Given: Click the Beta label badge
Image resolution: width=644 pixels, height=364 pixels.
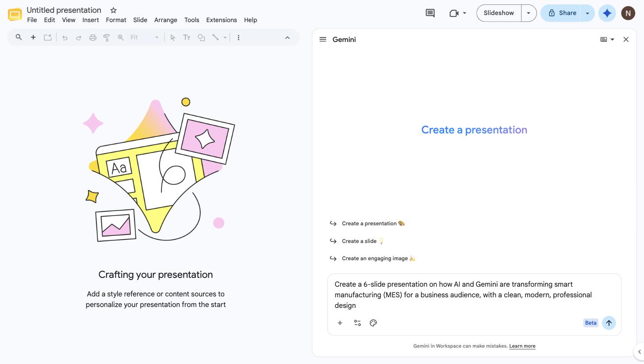Looking at the screenshot, I should click(x=591, y=323).
